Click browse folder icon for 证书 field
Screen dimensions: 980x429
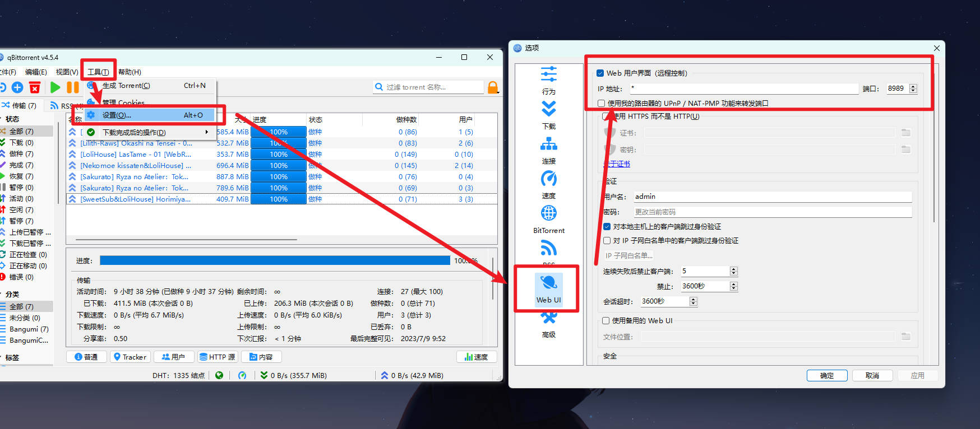pyautogui.click(x=906, y=133)
